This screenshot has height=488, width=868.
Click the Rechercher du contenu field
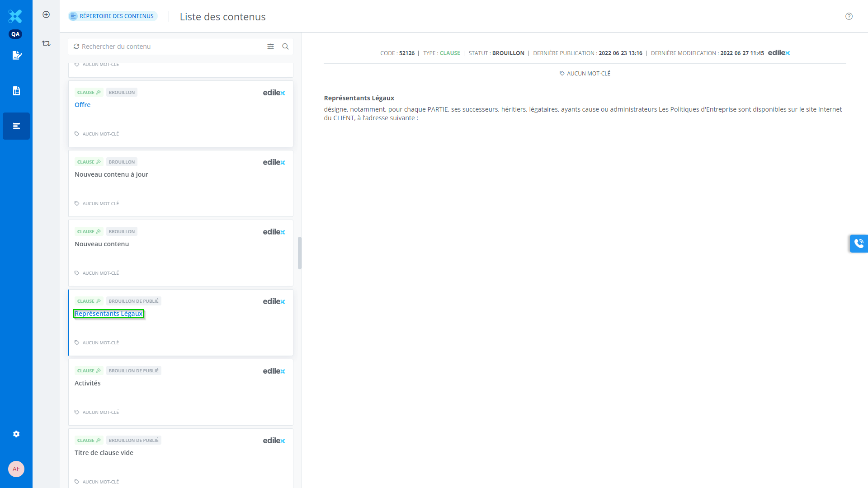click(172, 47)
